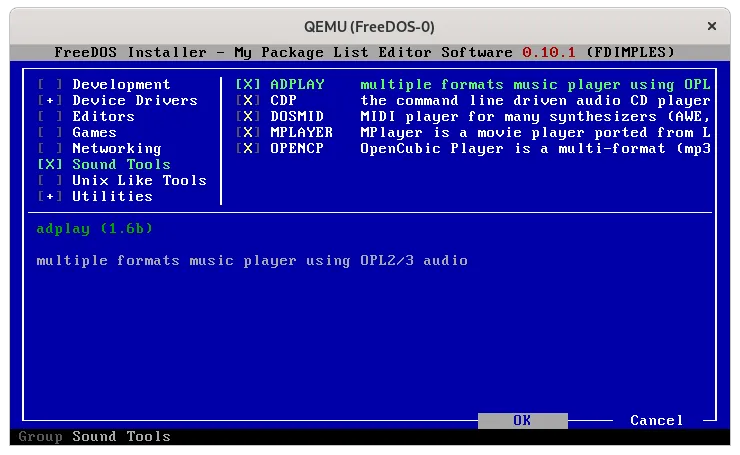Select the Device Drivers group name

(135, 101)
